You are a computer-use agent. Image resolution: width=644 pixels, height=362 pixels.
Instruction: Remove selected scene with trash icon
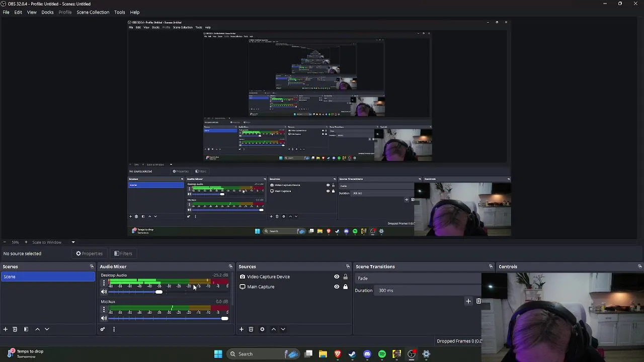point(15,329)
